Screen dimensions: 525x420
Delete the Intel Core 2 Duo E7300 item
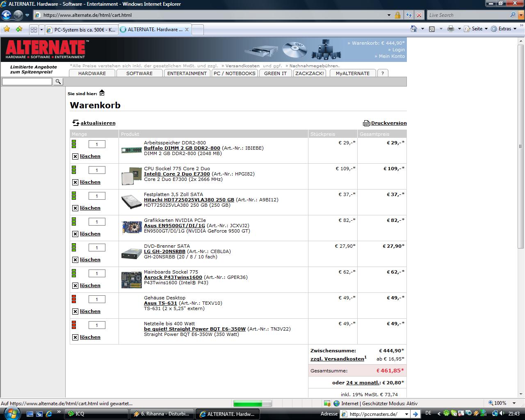[x=87, y=182]
